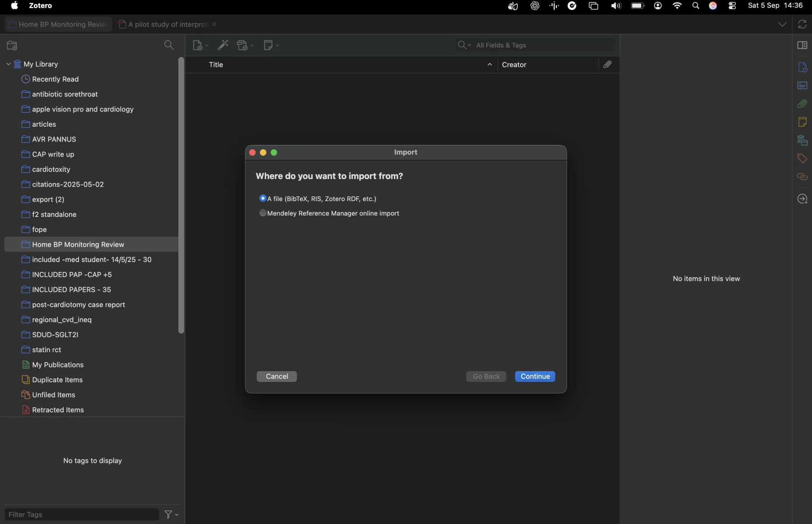Viewport: 812px width, 524px height.
Task: Click the Go Back button
Action: [x=486, y=377]
